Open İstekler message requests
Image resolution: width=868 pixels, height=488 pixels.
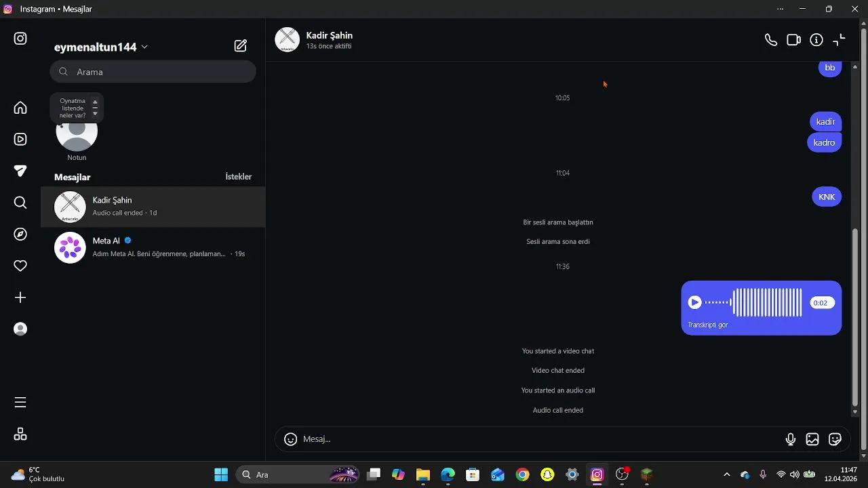pos(238,177)
